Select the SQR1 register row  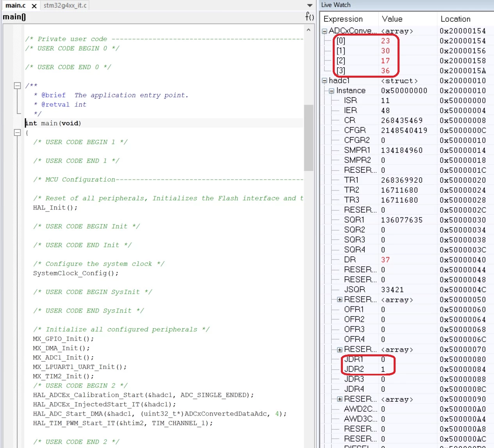[x=407, y=220]
